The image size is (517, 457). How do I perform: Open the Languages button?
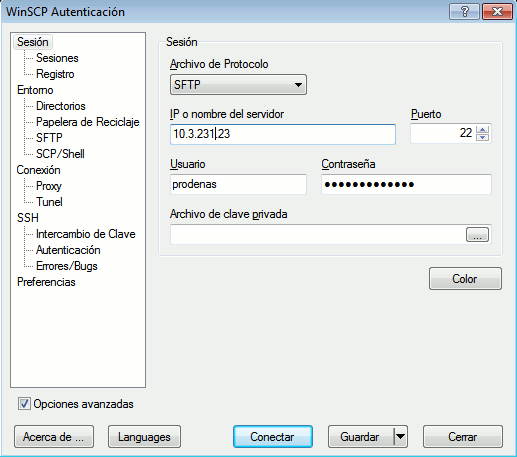pyautogui.click(x=144, y=437)
